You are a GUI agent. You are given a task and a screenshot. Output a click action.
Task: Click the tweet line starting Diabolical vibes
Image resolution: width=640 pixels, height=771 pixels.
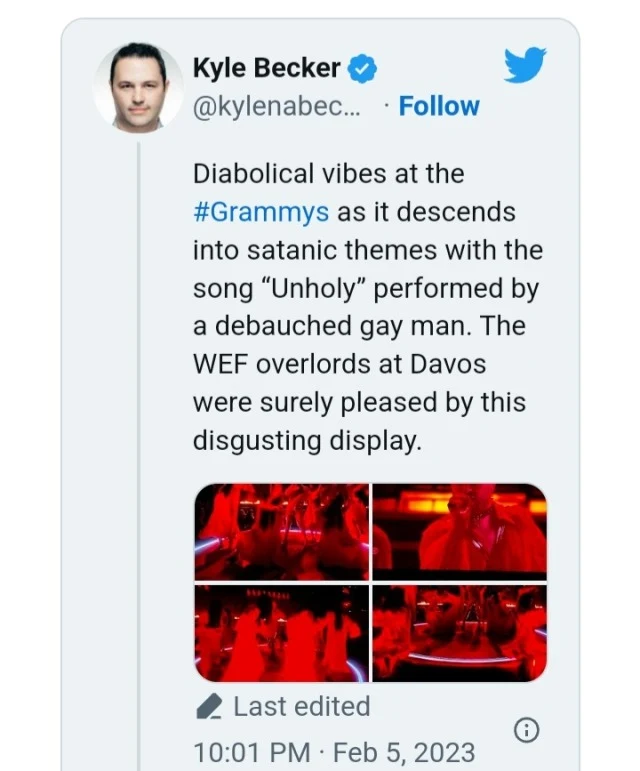tap(328, 174)
